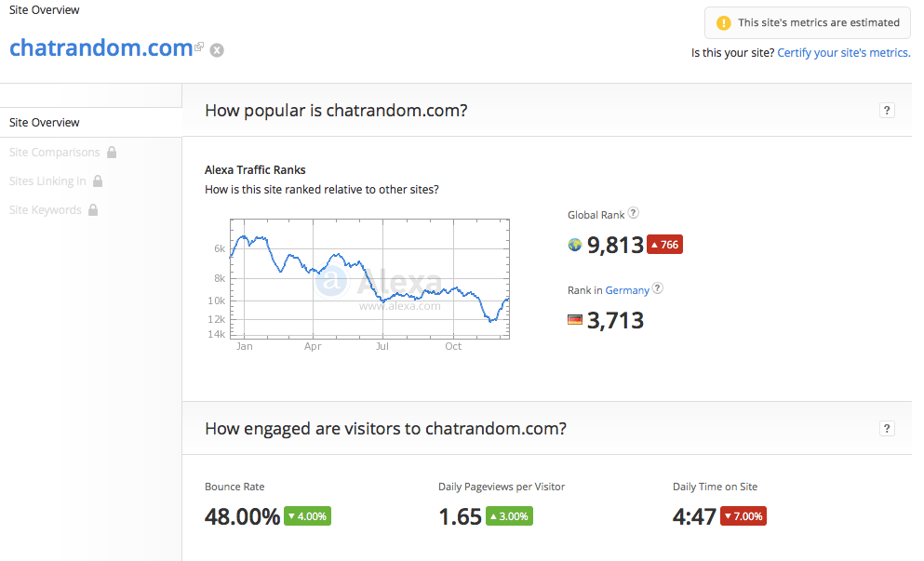
Task: Click the 'How is this site ranked' subtitle
Action: click(322, 190)
